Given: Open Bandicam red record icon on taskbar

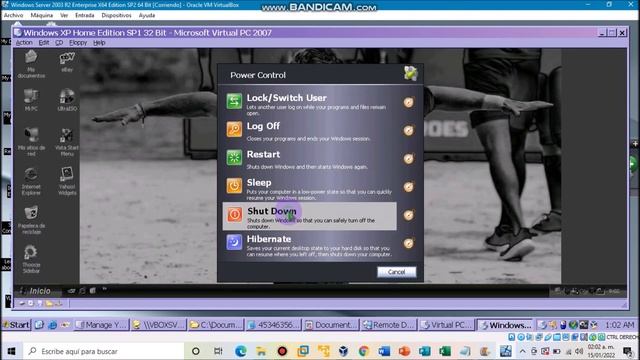Looking at the screenshot, I should point(282,351).
